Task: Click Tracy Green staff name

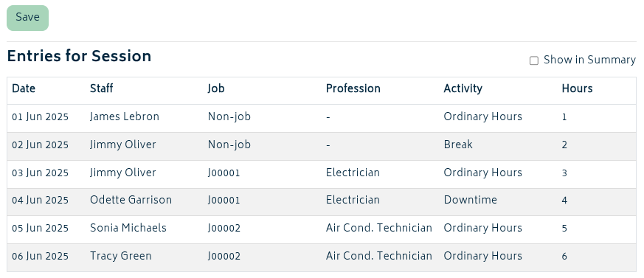Action: [x=121, y=256]
